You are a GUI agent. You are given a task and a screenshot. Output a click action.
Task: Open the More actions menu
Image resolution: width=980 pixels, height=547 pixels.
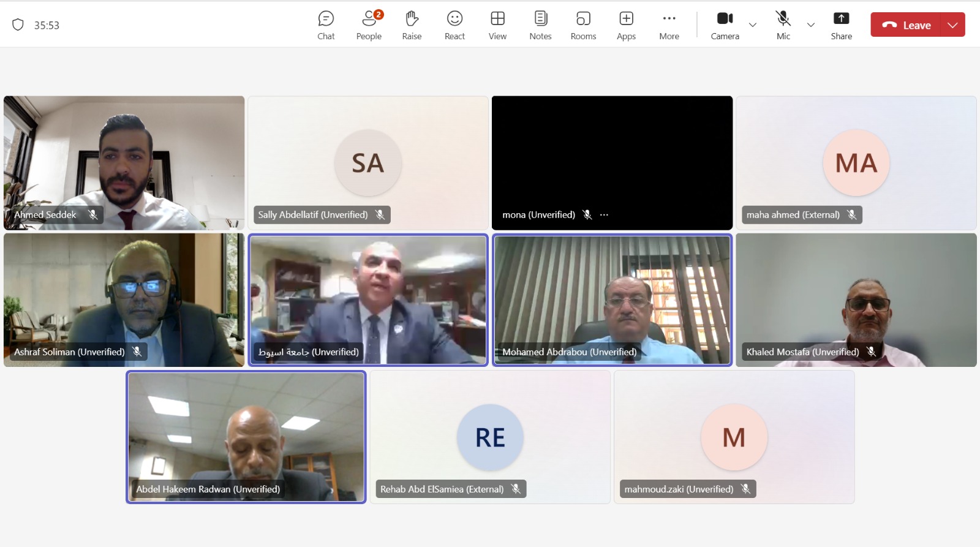pyautogui.click(x=669, y=25)
